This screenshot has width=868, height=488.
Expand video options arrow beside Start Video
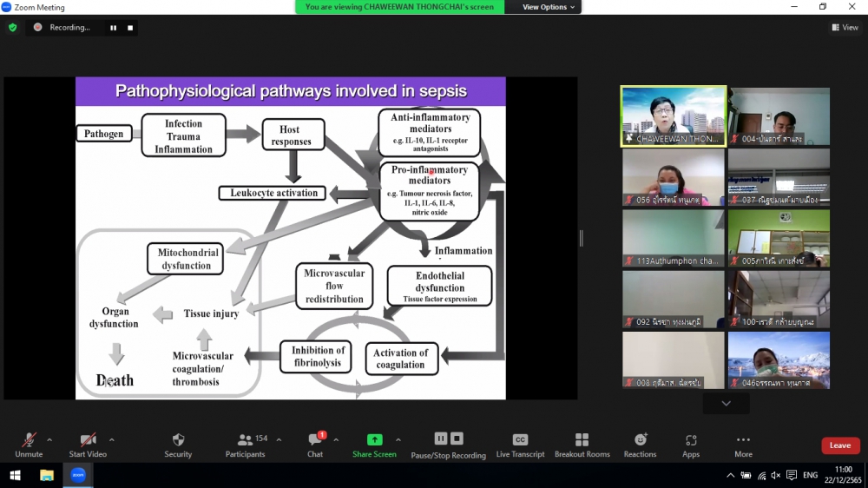coord(112,439)
